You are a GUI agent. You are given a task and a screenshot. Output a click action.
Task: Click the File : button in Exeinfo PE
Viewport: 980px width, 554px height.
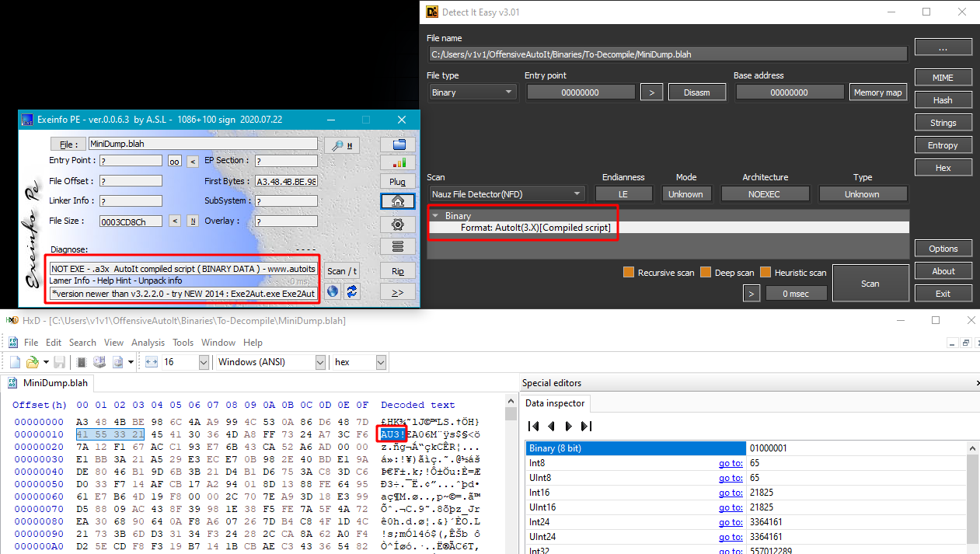click(68, 145)
